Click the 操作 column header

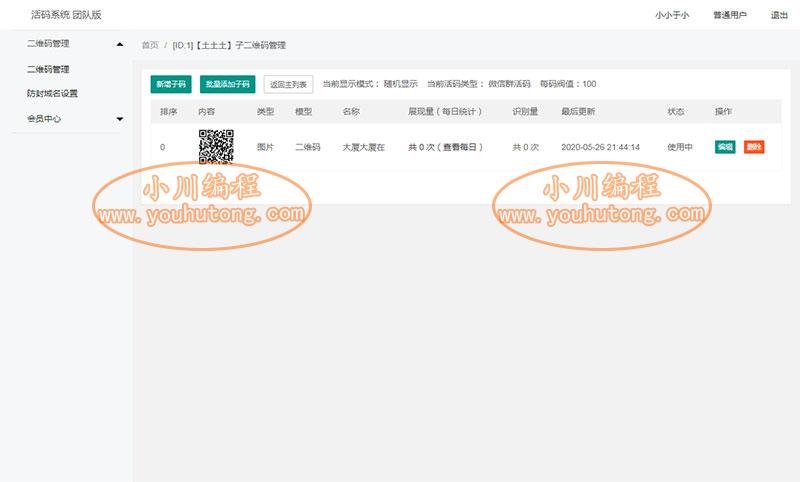[x=723, y=111]
